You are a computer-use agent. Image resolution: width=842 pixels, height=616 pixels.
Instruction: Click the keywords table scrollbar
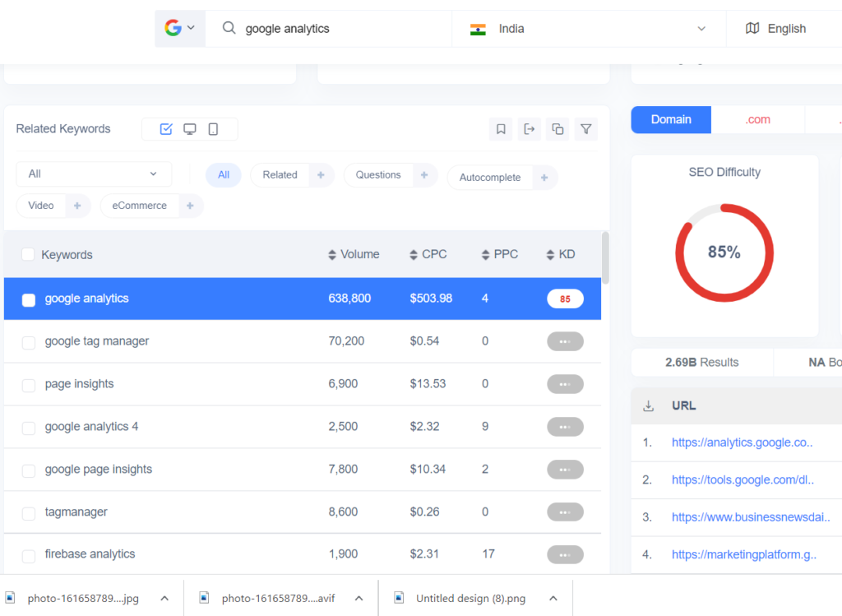605,257
